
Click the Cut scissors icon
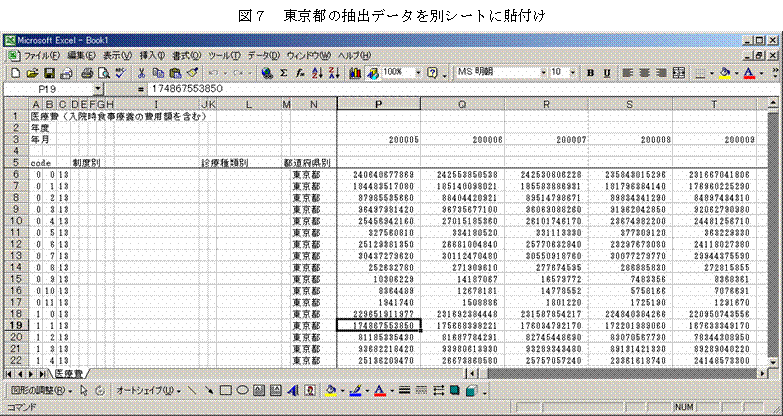143,73
